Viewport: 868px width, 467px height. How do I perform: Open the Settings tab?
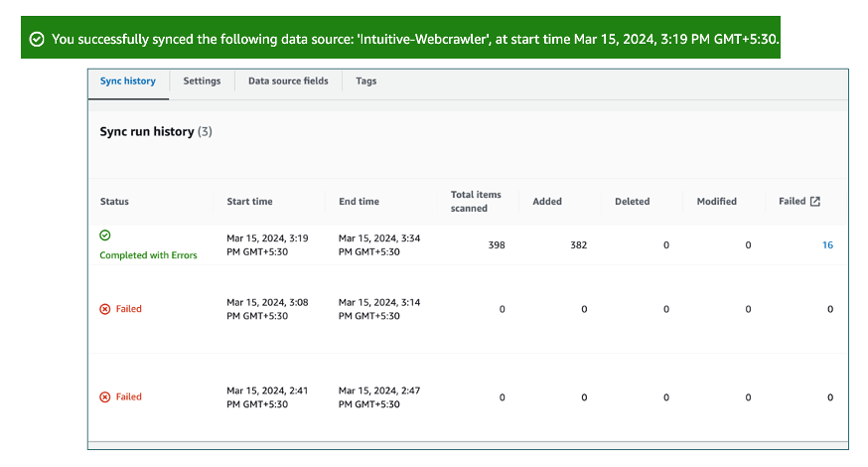(202, 81)
